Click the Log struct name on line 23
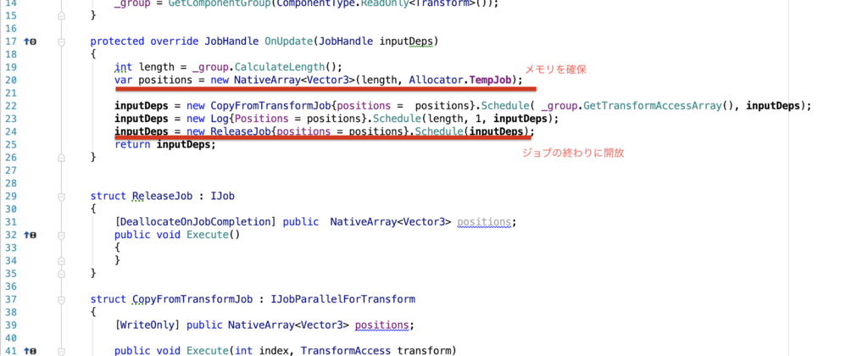The width and height of the screenshot is (868, 356). point(218,119)
